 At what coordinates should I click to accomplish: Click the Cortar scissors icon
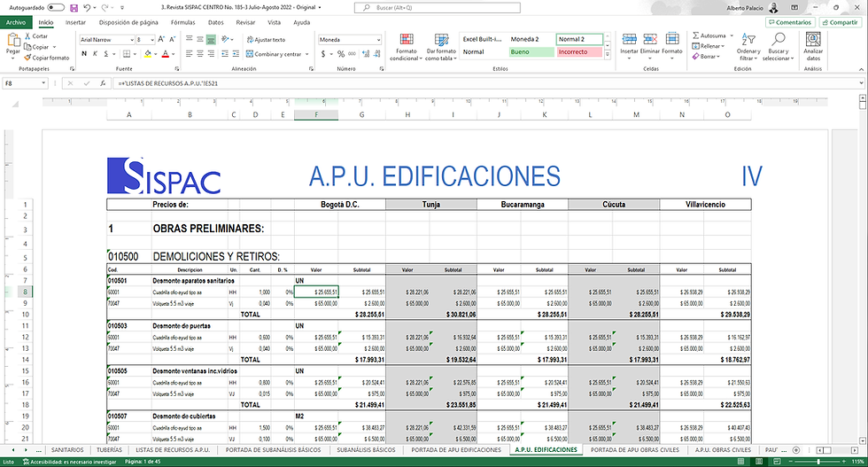pos(27,36)
